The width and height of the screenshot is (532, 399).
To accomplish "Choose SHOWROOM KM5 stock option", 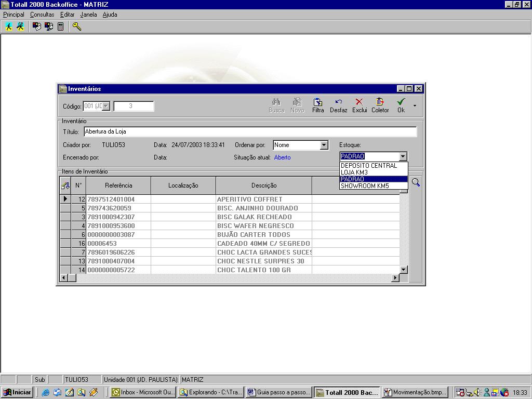I will click(365, 186).
